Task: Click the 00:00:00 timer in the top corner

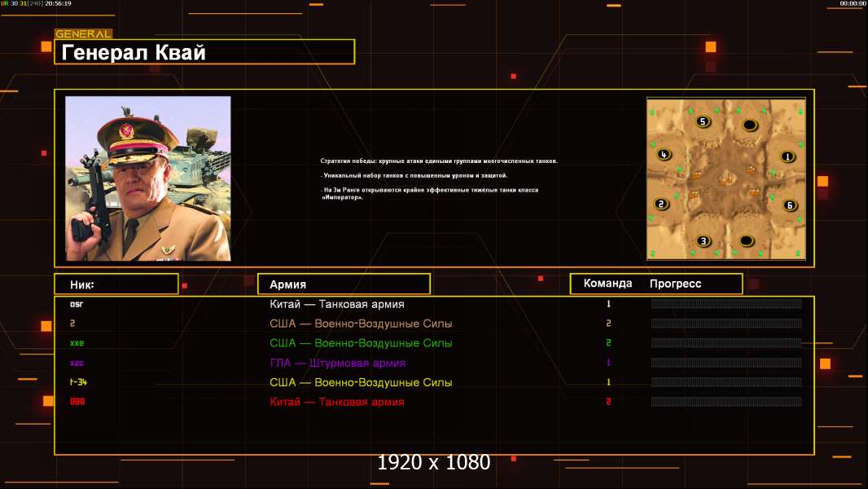Action: pyautogui.click(x=853, y=3)
